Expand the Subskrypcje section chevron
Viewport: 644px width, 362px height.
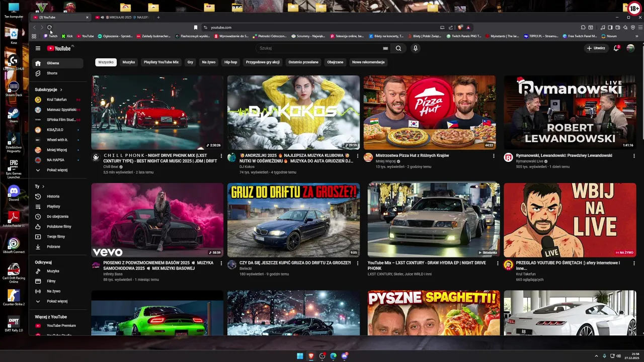click(61, 89)
